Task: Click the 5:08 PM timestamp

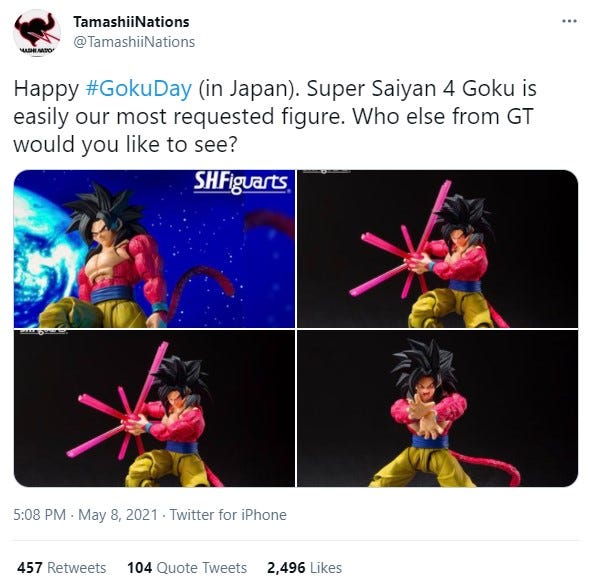Action: tap(40, 514)
